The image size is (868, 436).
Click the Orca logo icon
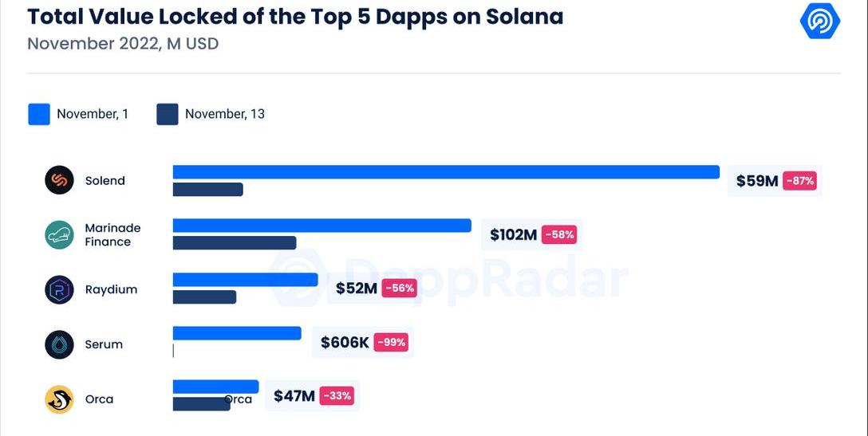pos(59,399)
